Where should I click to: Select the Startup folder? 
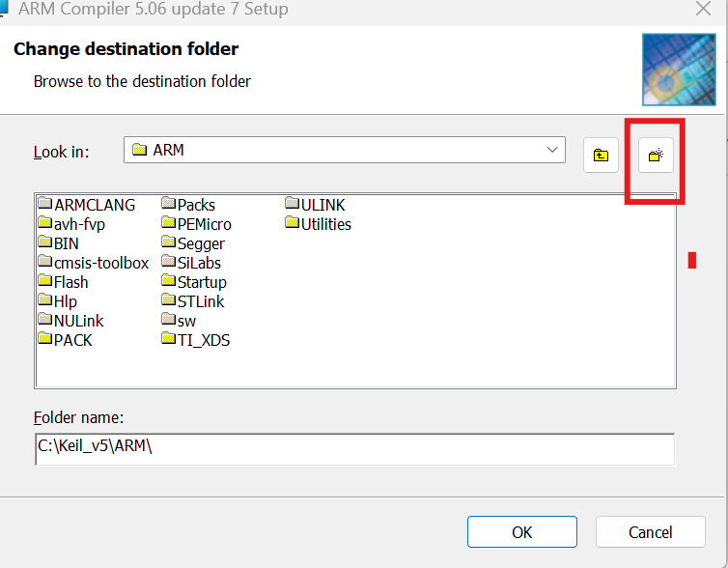coord(194,282)
